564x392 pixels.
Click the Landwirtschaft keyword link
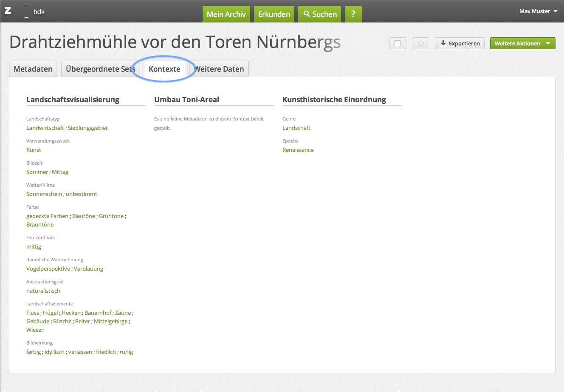click(x=45, y=128)
